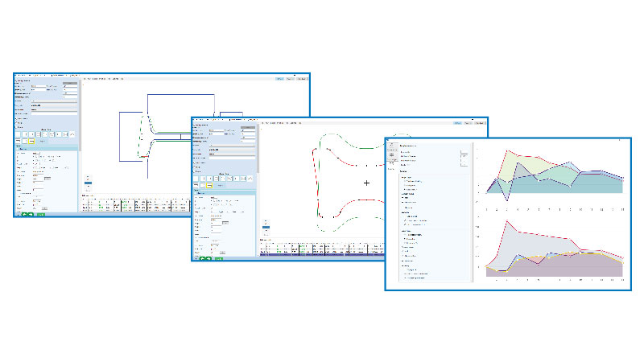This screenshot has width=644, height=362.
Task: Click the yellow-highlighted tool icon in the T-shaped drawing window
Action: pyautogui.click(x=33, y=141)
